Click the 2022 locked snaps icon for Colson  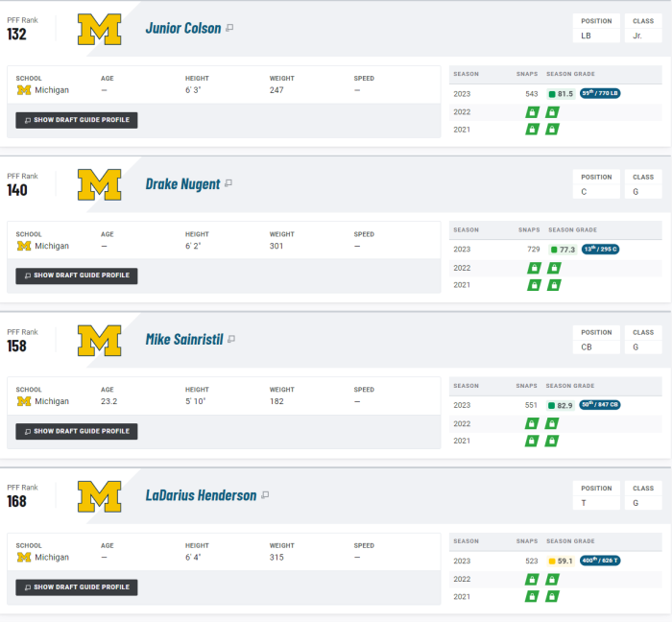tap(532, 112)
